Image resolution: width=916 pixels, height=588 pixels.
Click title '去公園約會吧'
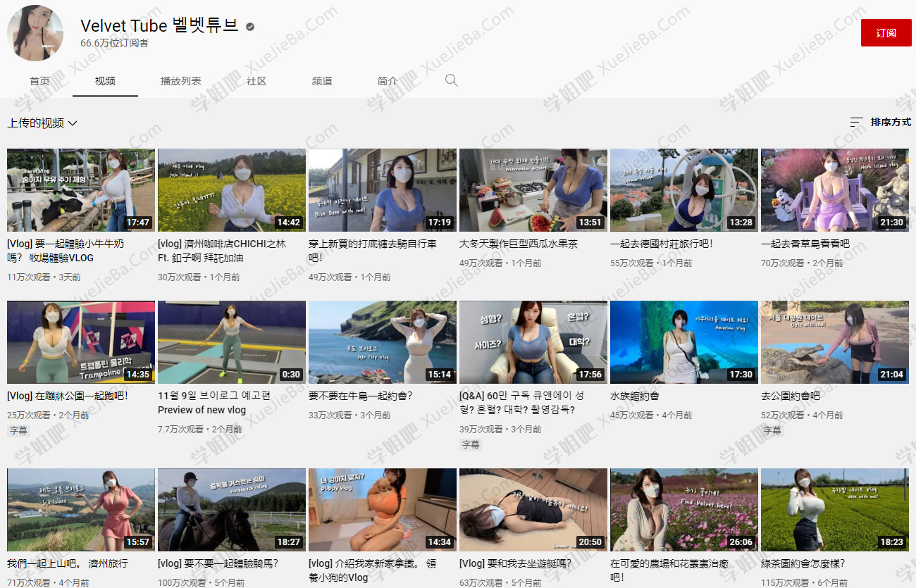(791, 396)
